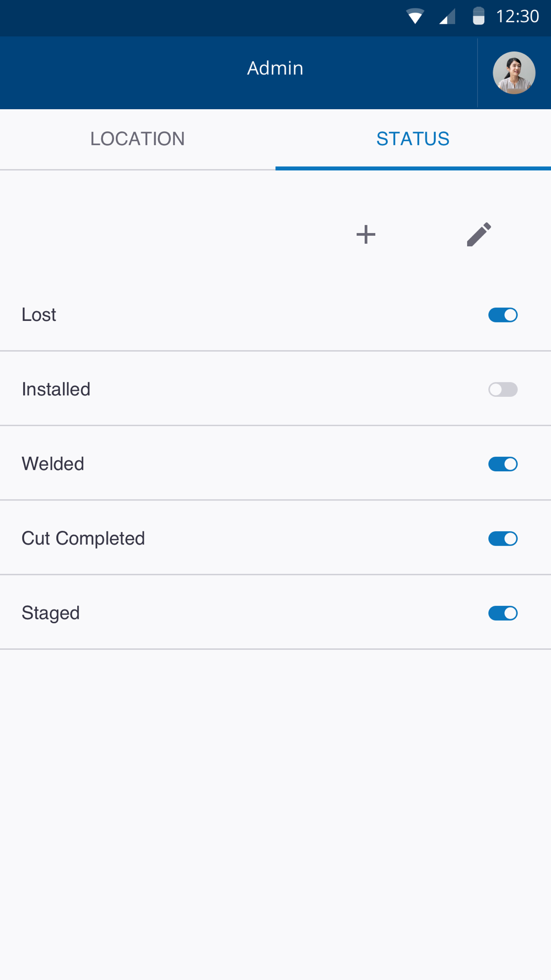The width and height of the screenshot is (551, 980).
Task: Disable the Lost status toggle
Action: click(503, 315)
